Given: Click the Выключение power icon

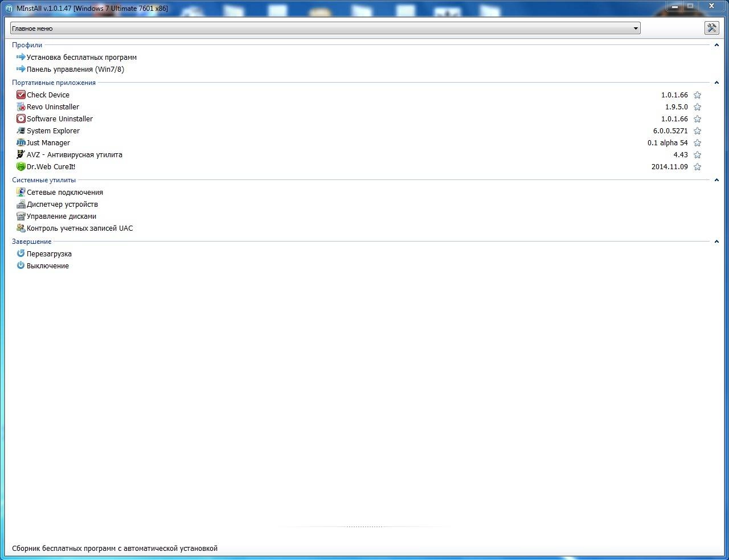Looking at the screenshot, I should point(21,265).
